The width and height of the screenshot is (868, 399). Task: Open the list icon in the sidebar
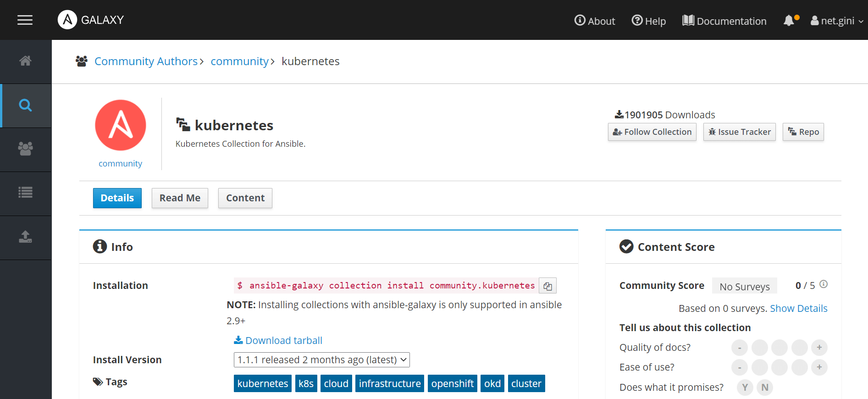25,193
